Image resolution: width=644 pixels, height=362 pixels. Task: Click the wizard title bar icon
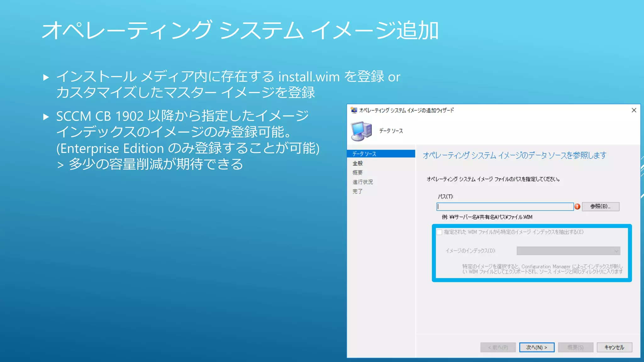(354, 110)
